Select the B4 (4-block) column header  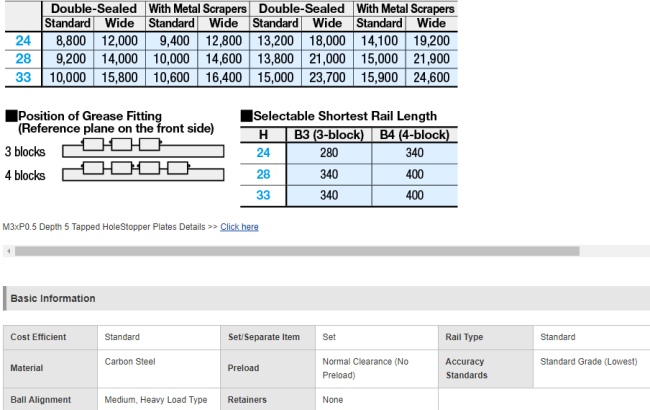(413, 135)
